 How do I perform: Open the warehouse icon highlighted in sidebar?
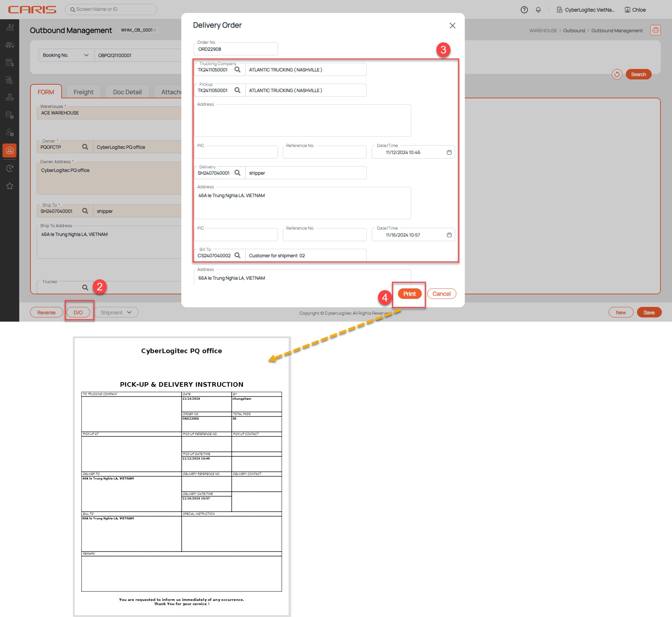point(10,150)
